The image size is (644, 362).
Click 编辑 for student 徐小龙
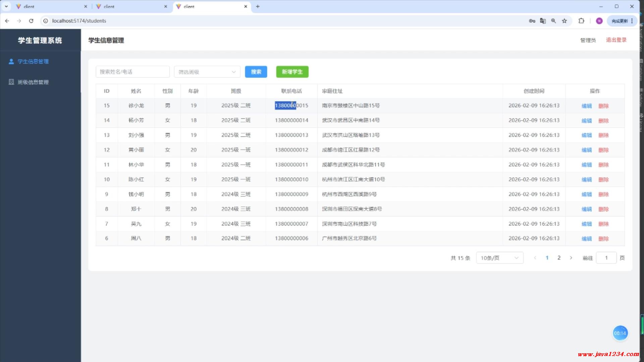coord(587,106)
